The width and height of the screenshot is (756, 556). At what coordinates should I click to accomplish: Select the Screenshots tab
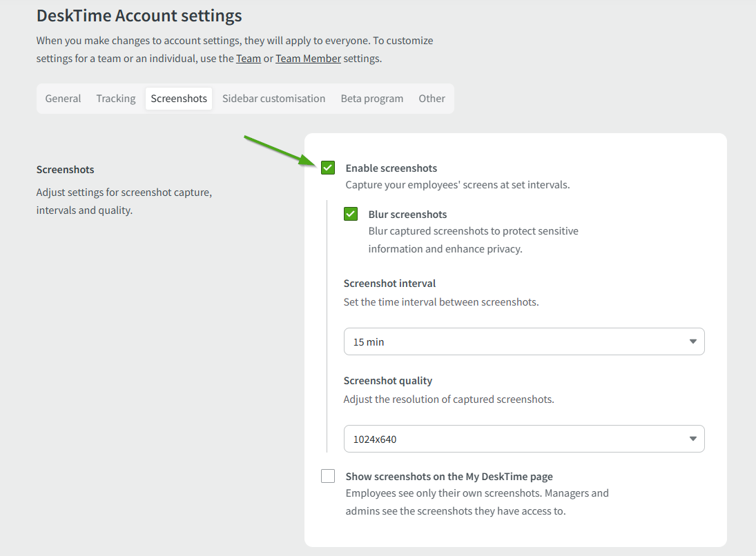(179, 99)
